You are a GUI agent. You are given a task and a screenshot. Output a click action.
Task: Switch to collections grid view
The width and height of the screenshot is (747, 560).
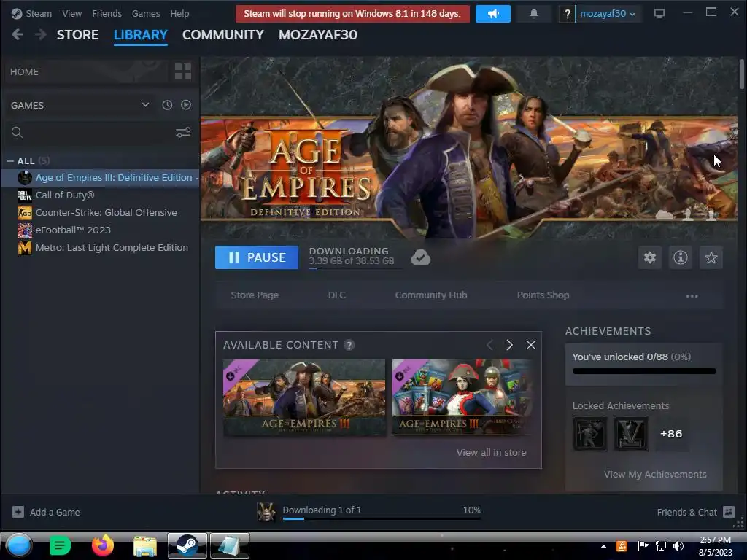tap(183, 71)
